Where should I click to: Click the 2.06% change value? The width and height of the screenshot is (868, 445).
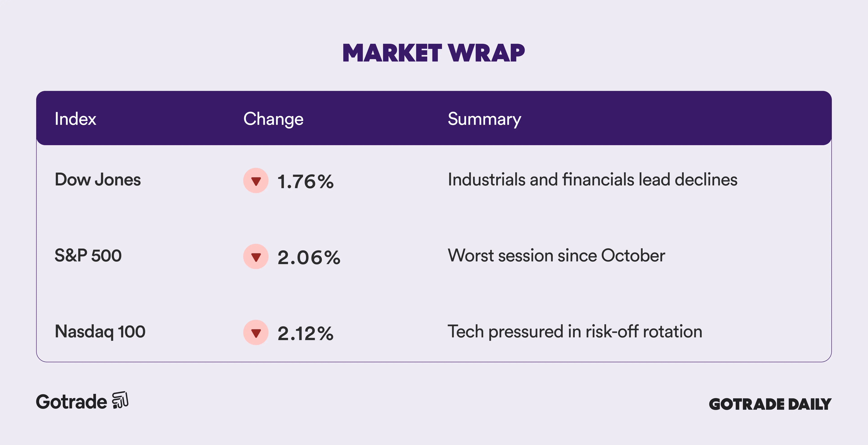(309, 258)
